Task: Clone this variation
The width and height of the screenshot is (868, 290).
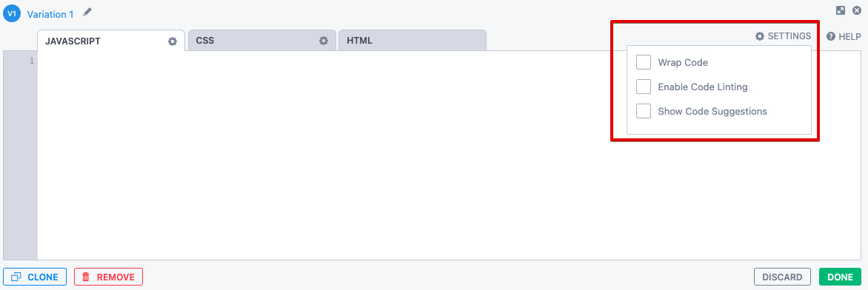Action: point(35,277)
